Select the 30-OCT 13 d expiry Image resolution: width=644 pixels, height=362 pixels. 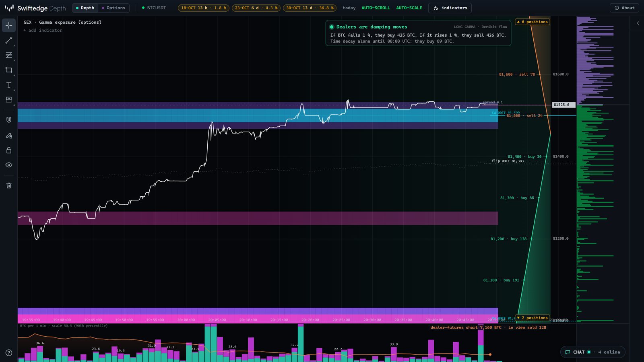click(310, 8)
